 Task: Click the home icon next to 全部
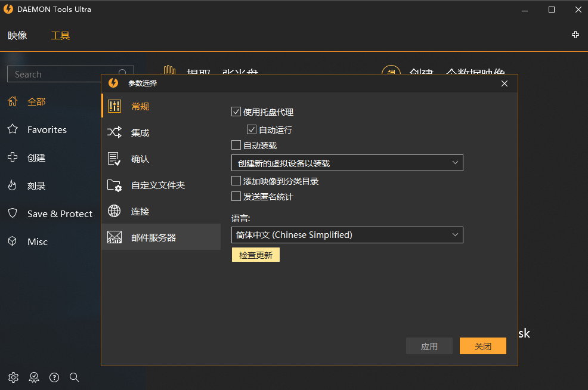(x=13, y=101)
